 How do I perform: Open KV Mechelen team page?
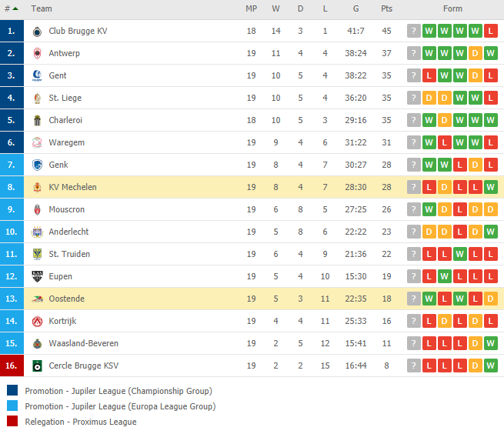(x=72, y=187)
